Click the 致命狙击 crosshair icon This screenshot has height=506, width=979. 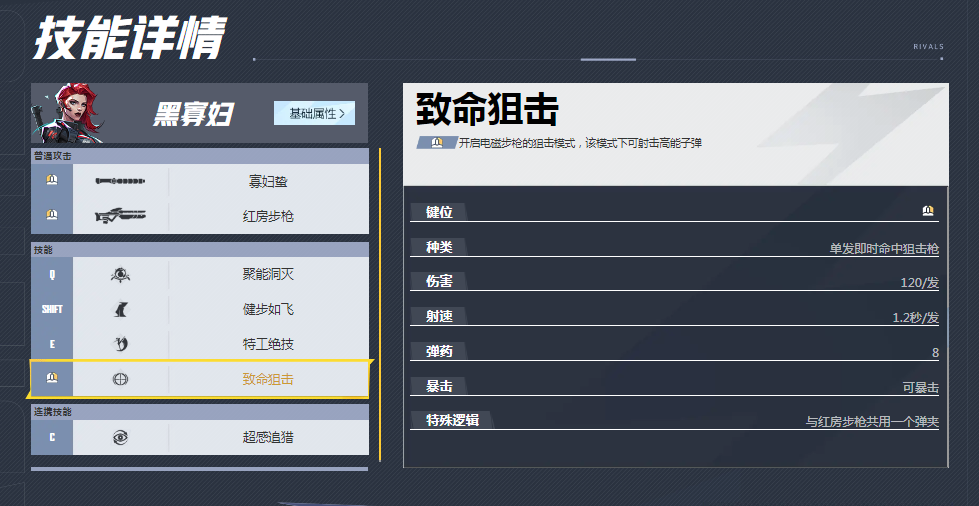pos(120,379)
